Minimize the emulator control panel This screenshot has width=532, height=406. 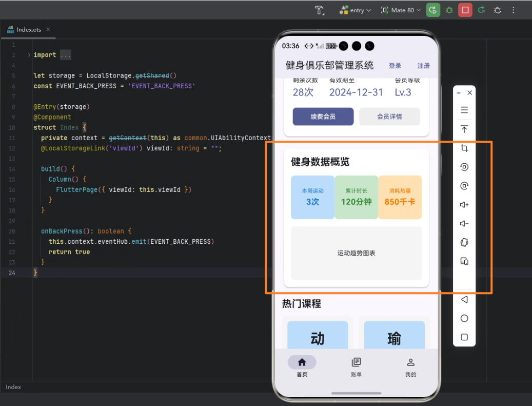(x=459, y=93)
